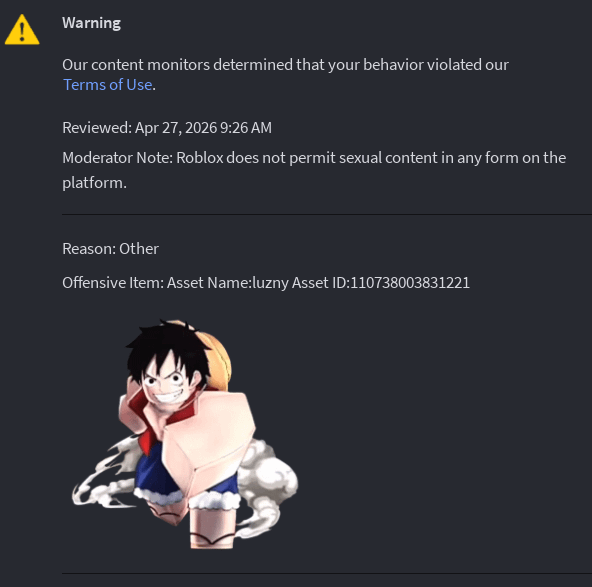Click the word platform in moderator note
Viewport: 592px width, 587px height.
point(94,183)
